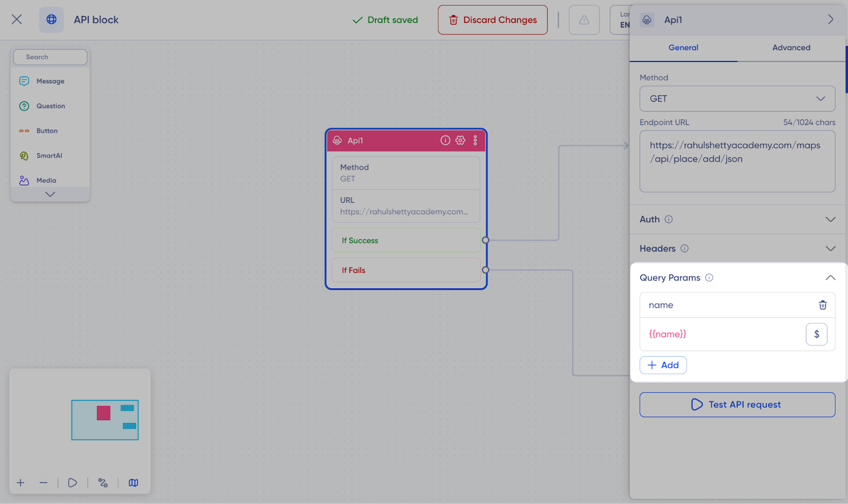Delete the name query parameter
This screenshot has width=848, height=504.
(x=823, y=305)
